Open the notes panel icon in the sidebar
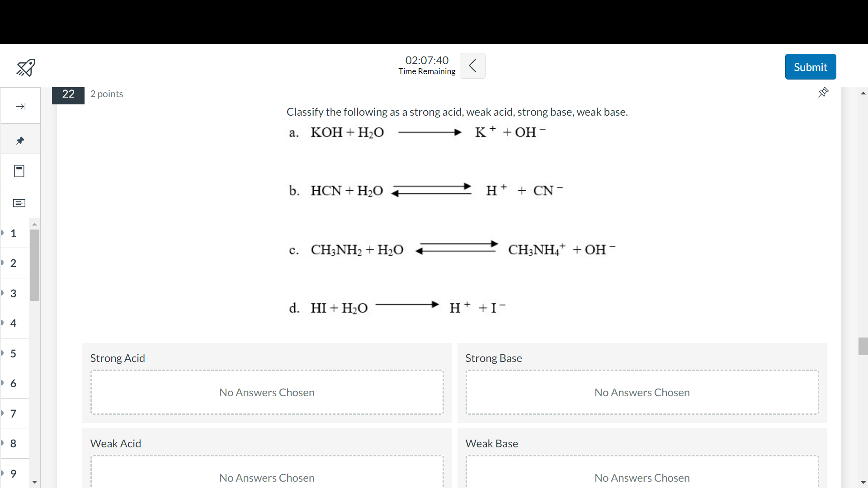 [19, 203]
